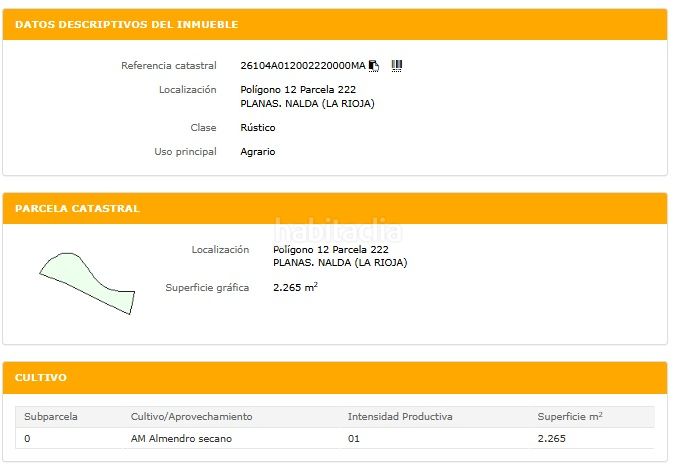Select the reference number 26104A012002220000MA
The width and height of the screenshot is (676, 466).
pos(303,66)
